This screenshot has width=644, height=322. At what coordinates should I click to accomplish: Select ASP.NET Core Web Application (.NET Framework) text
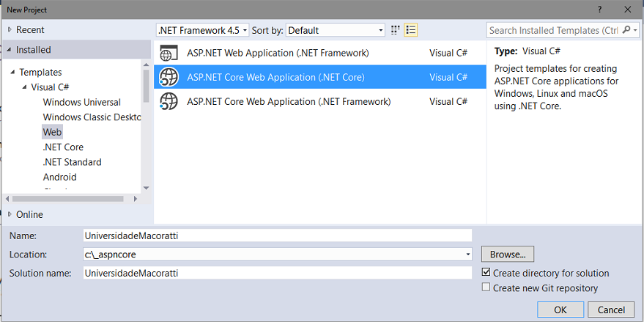pos(289,101)
